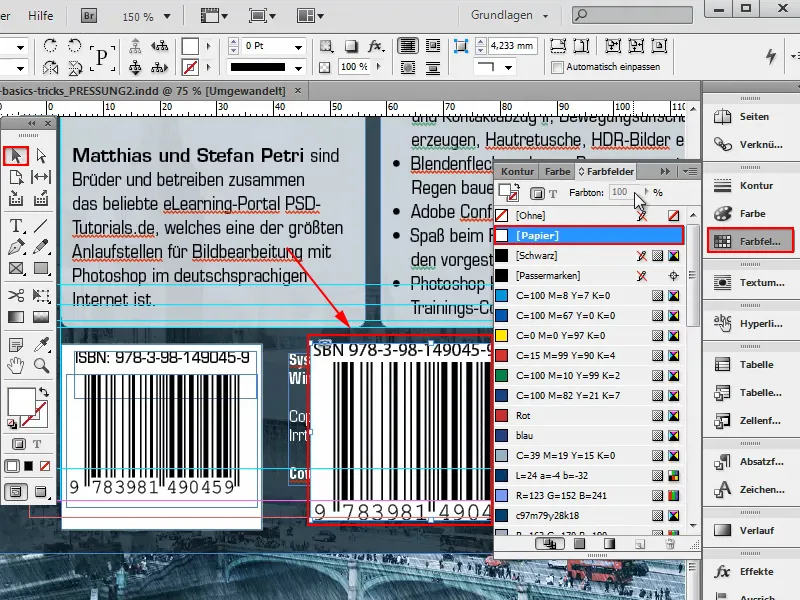
Task: Toggle the Automatisch einpassen checkbox
Action: coord(558,67)
